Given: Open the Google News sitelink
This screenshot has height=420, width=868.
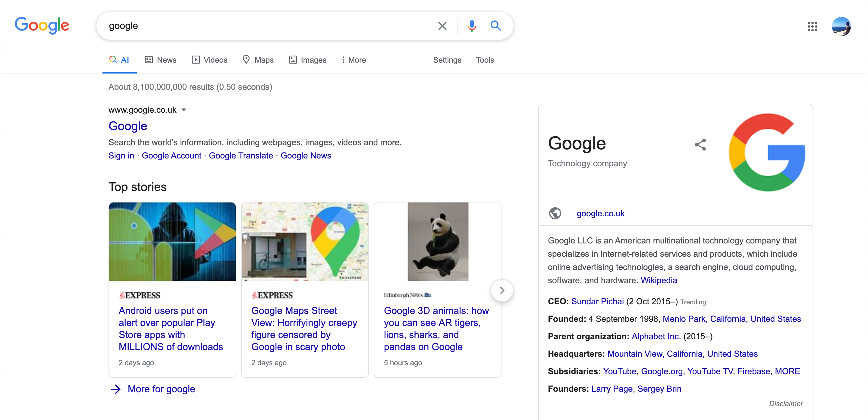Looking at the screenshot, I should (x=306, y=155).
